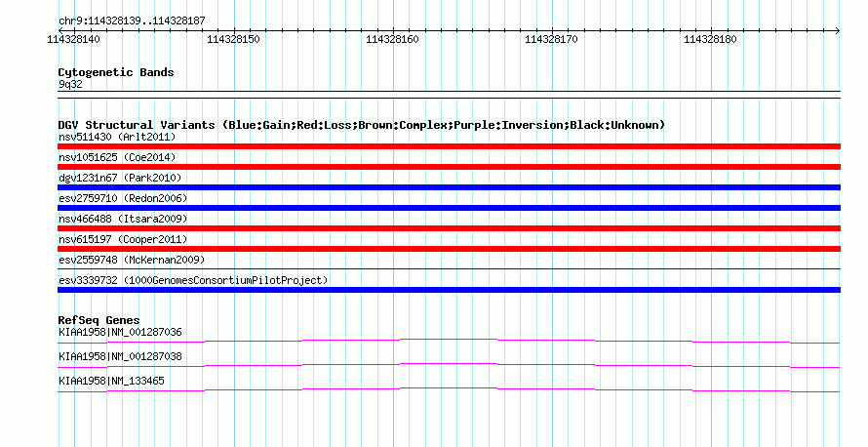
Task: Open variant label esv2559748 (McKernan2009)
Action: click(132, 260)
